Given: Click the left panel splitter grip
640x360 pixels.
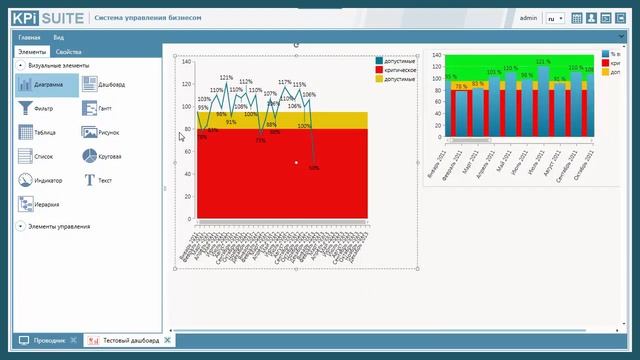Looking at the screenshot, I should 165,189.
